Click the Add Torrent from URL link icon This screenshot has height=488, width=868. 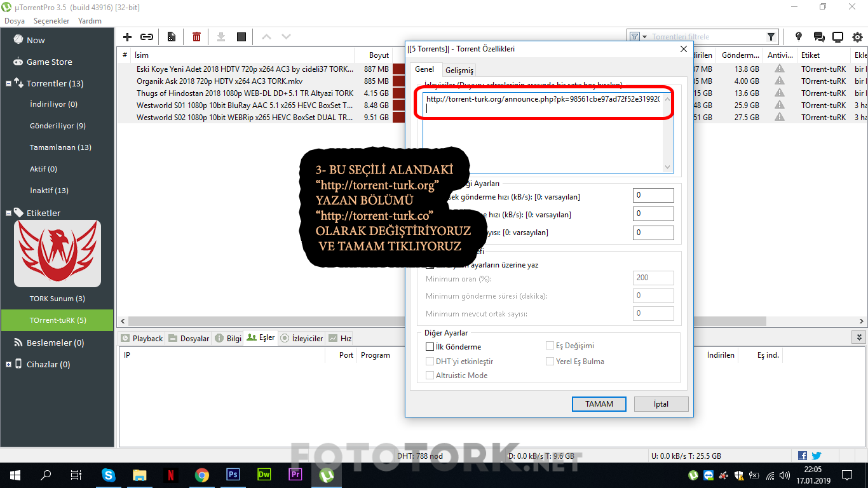pos(147,37)
